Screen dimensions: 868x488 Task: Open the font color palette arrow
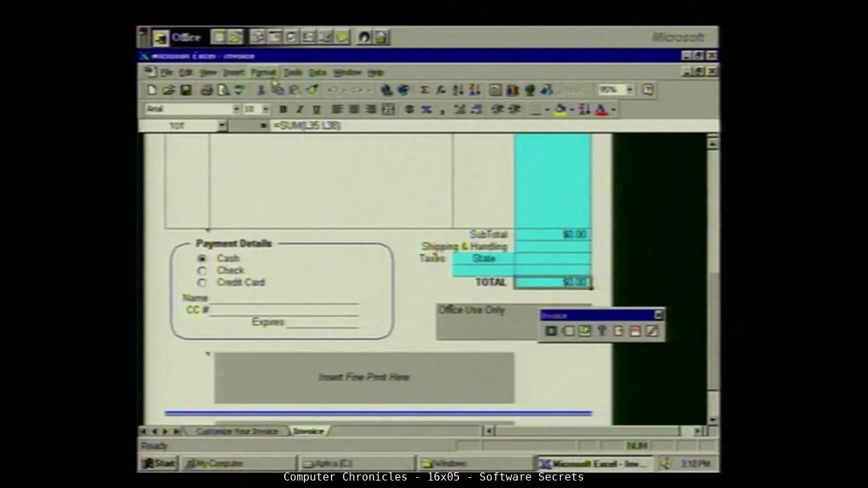pos(613,109)
